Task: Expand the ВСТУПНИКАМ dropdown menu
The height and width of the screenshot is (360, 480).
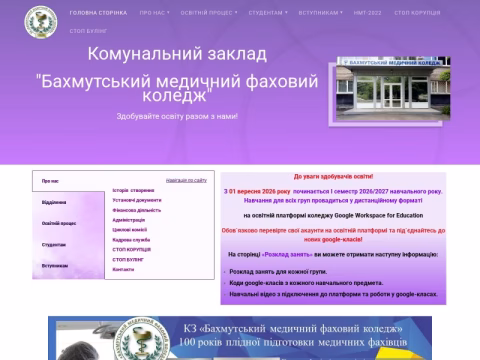Action: [x=320, y=13]
